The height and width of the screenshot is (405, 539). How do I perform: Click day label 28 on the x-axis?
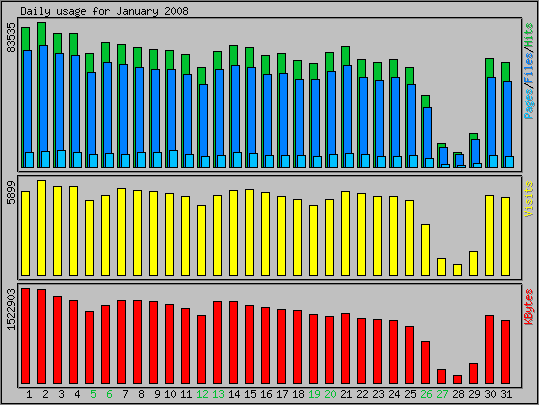coord(458,394)
